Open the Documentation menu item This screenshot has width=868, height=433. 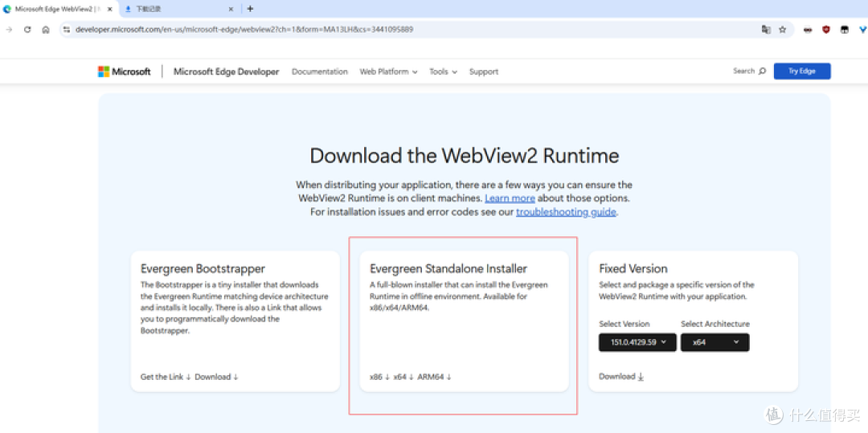click(319, 71)
